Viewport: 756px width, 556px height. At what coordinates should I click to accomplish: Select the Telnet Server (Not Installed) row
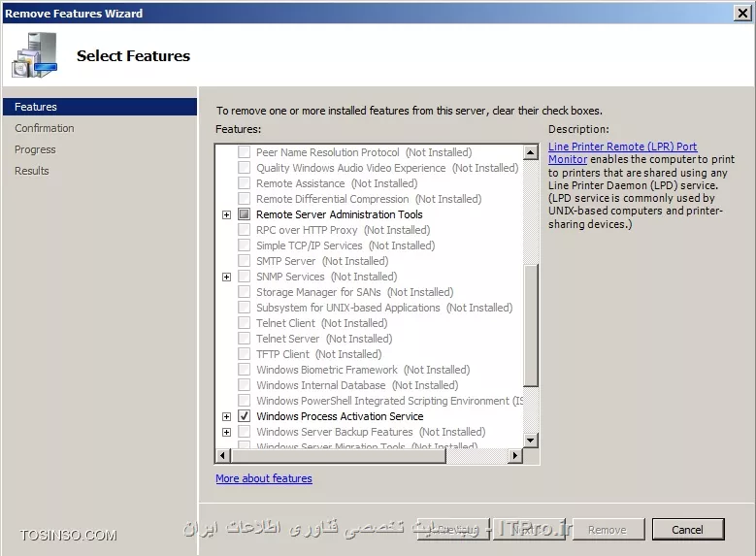[x=324, y=339]
